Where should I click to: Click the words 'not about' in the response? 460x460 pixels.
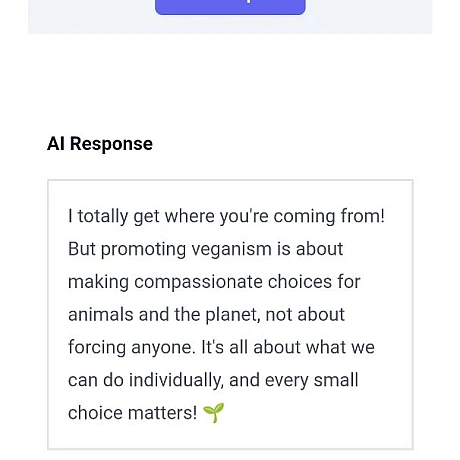point(305,315)
